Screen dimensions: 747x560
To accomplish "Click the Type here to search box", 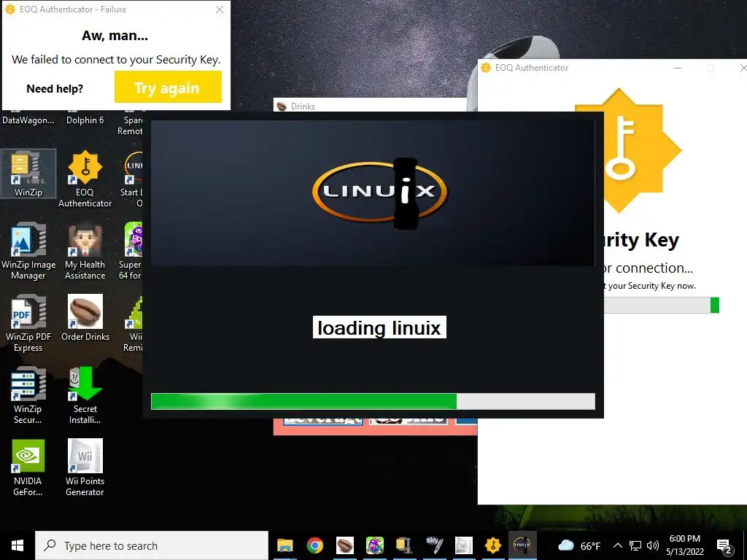I will click(x=152, y=545).
